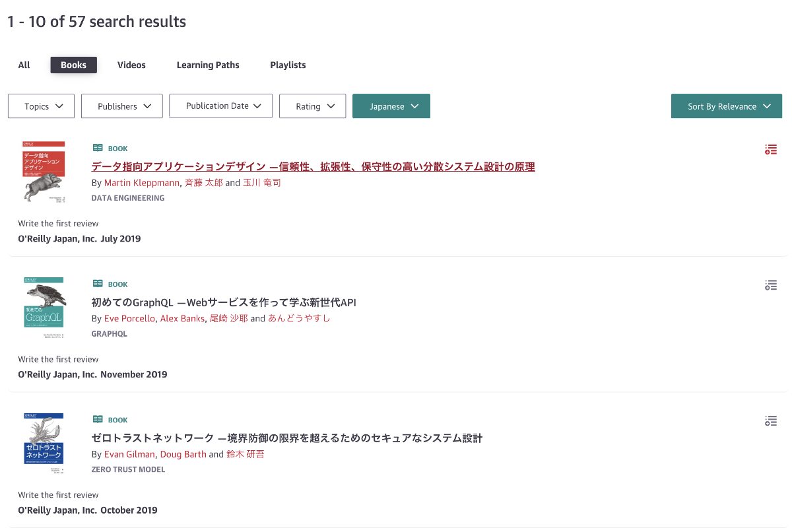
Task: Click the 1 - 10 of 57 search results heading
Action: pyautogui.click(x=96, y=22)
